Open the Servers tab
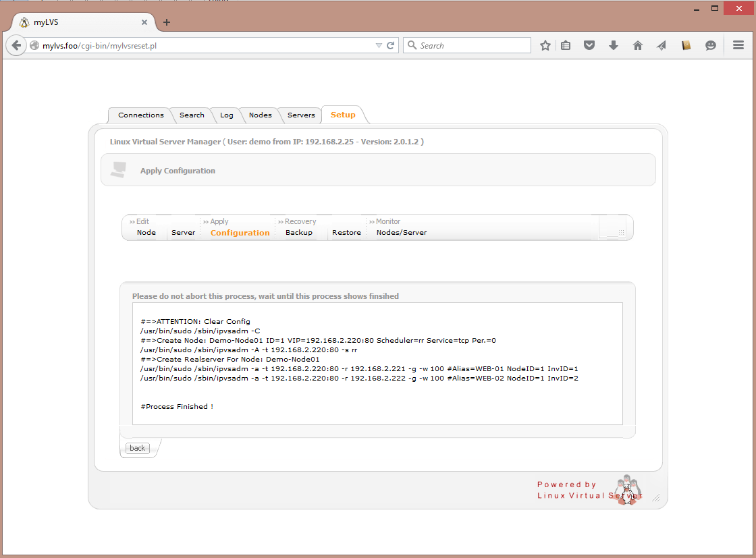 coord(301,115)
